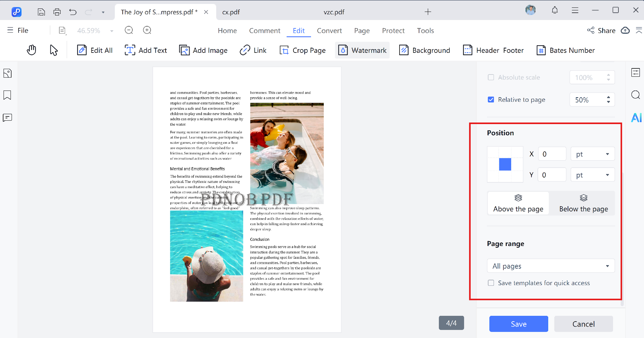Select the Add Text tool
This screenshot has width=644, height=338.
tap(146, 50)
